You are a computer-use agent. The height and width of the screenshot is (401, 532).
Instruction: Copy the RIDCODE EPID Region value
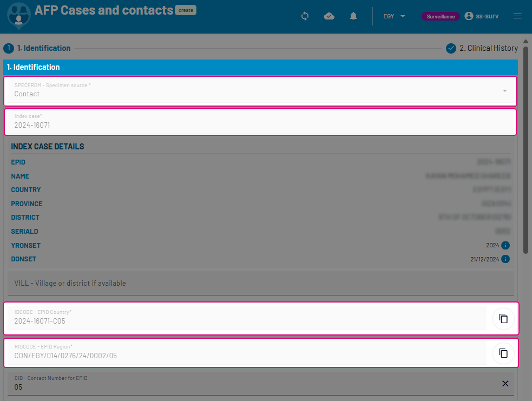click(503, 353)
